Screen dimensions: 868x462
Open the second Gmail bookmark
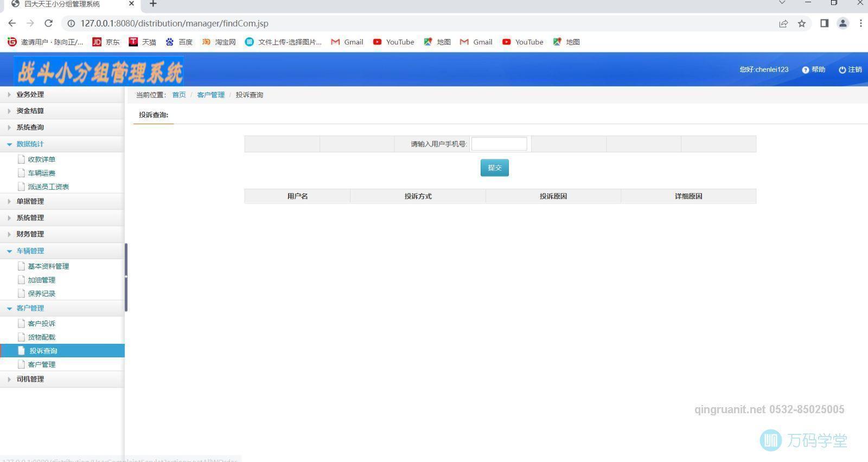[x=476, y=42]
